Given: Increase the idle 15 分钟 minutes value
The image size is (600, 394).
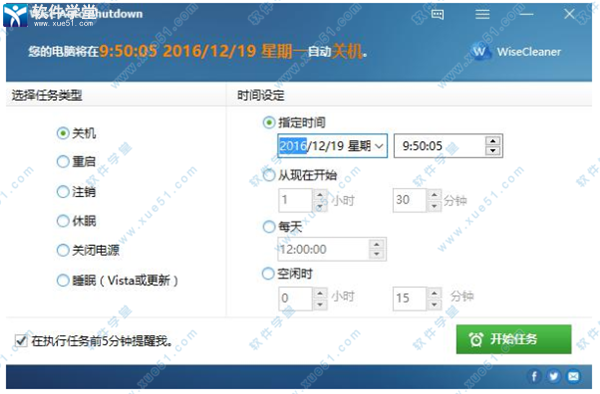Looking at the screenshot, I should coord(434,294).
